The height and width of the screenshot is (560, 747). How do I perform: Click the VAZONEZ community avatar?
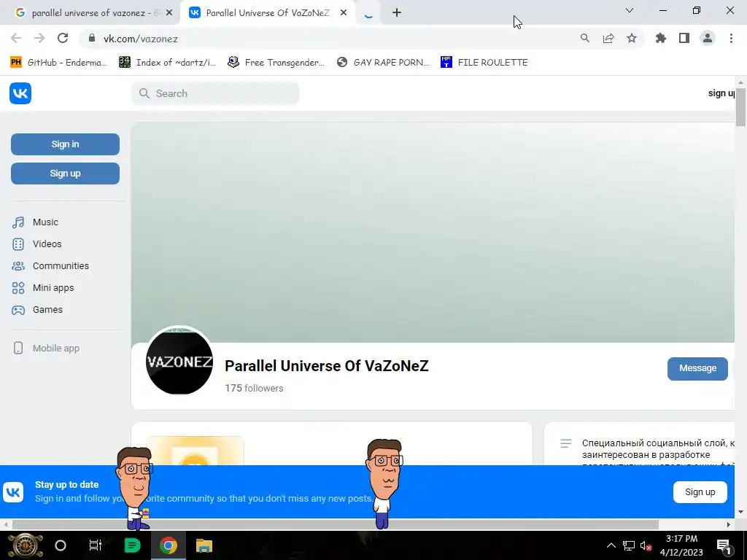(x=179, y=361)
